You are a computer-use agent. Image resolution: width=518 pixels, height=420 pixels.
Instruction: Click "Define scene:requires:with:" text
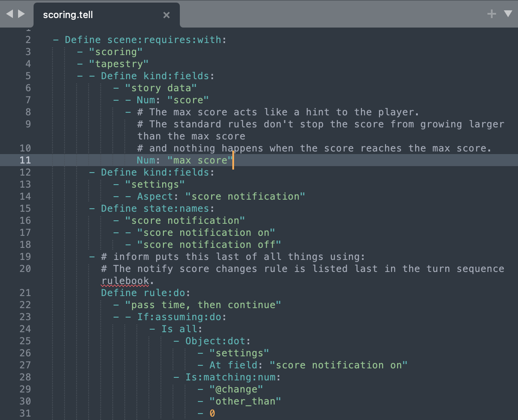(146, 40)
